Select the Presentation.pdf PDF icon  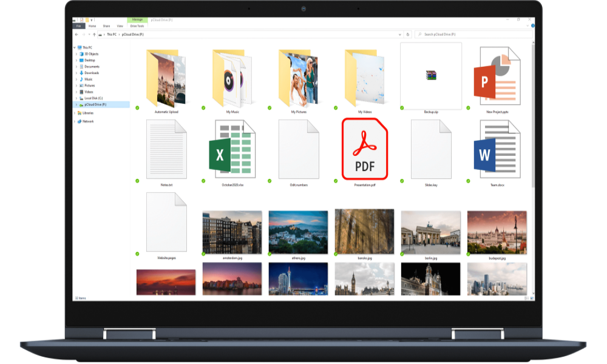[365, 149]
